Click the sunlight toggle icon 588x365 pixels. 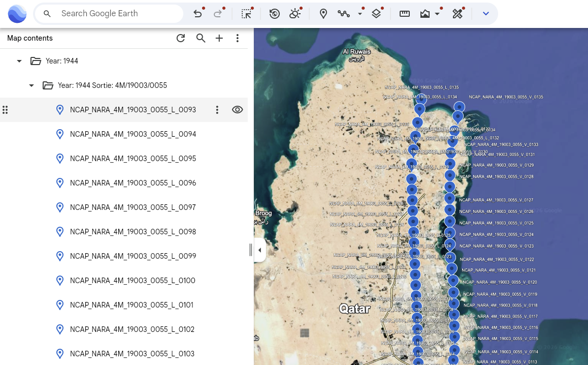295,14
